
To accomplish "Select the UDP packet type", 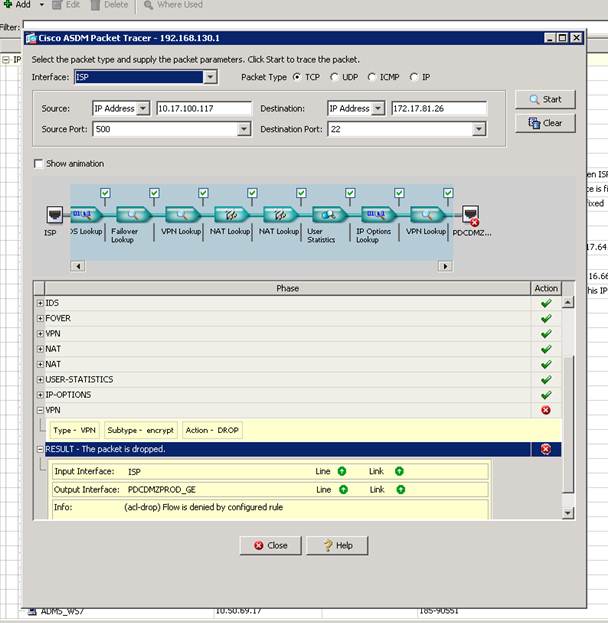I will tap(334, 77).
